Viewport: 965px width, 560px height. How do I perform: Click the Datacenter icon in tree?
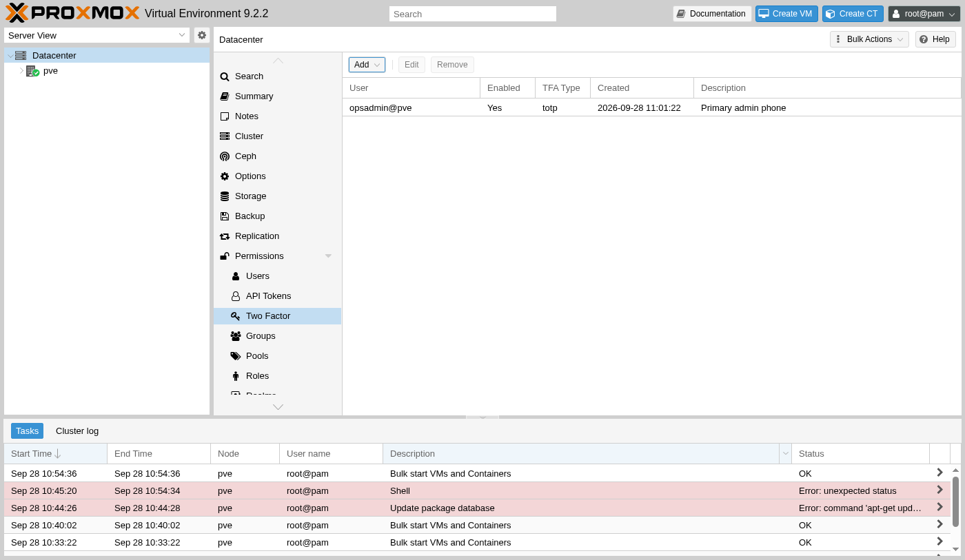21,56
